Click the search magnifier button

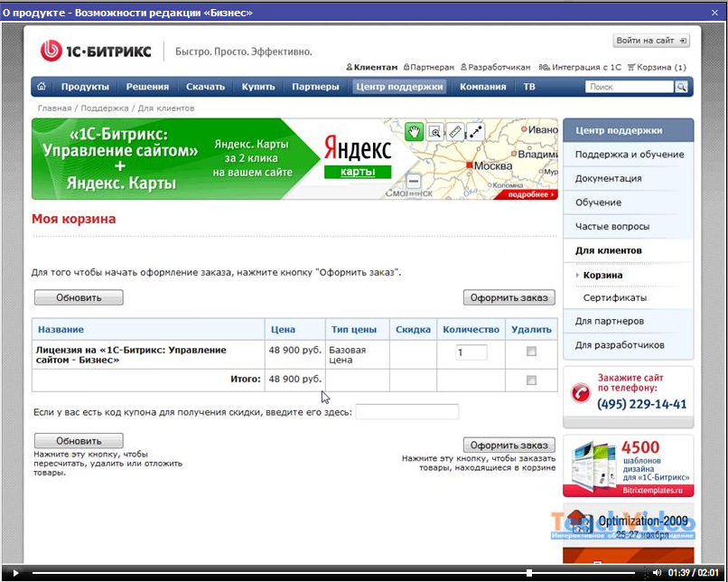pos(681,87)
